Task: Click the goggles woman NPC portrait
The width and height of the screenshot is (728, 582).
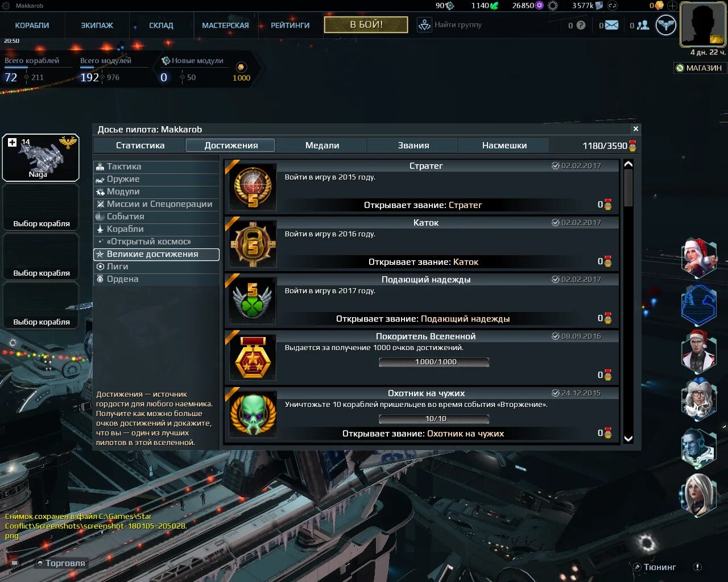Action: (x=698, y=398)
